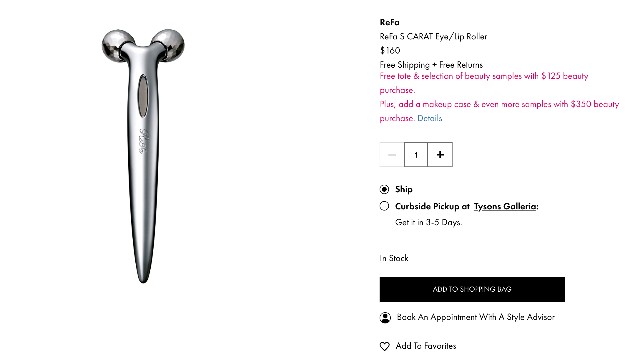Select the Ship radio button

click(x=384, y=189)
